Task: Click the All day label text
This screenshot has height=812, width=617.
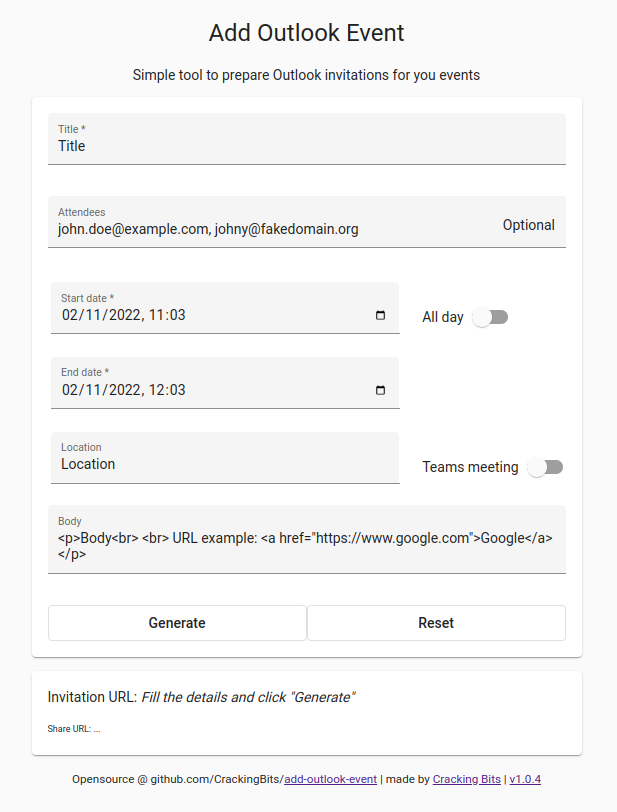Action: (x=443, y=317)
